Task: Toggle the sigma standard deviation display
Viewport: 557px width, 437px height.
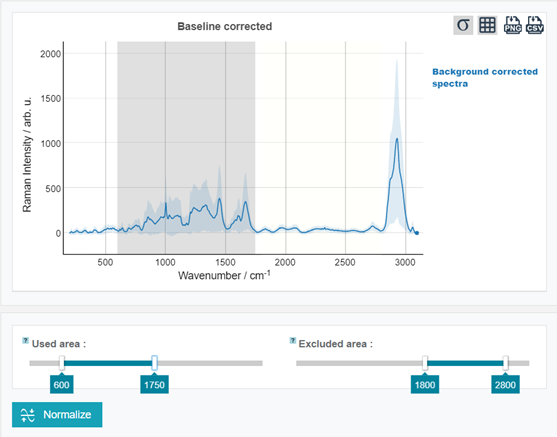Action: (463, 25)
